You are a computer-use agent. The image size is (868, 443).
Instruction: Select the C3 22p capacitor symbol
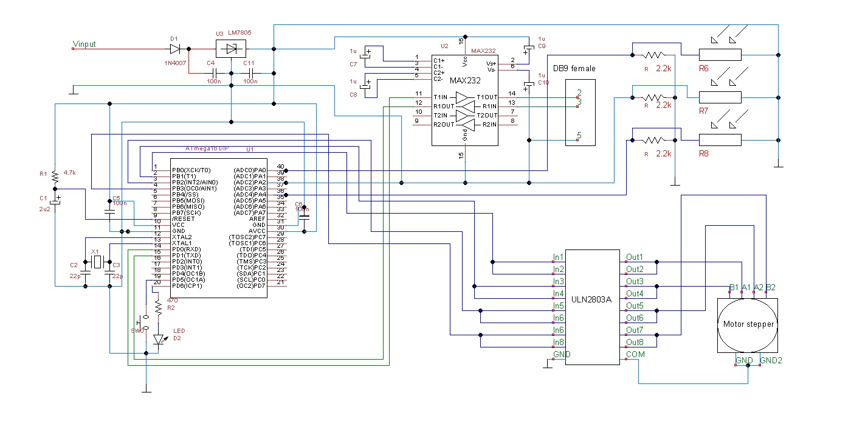coord(109,274)
